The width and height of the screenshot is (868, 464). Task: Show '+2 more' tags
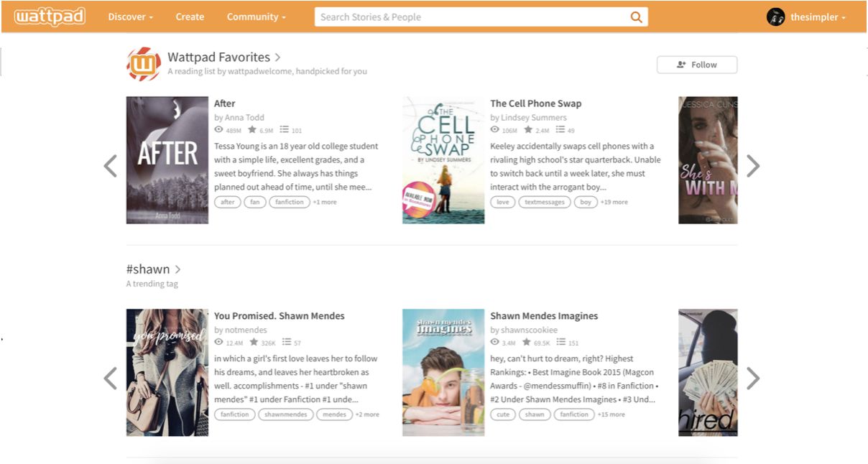click(367, 414)
